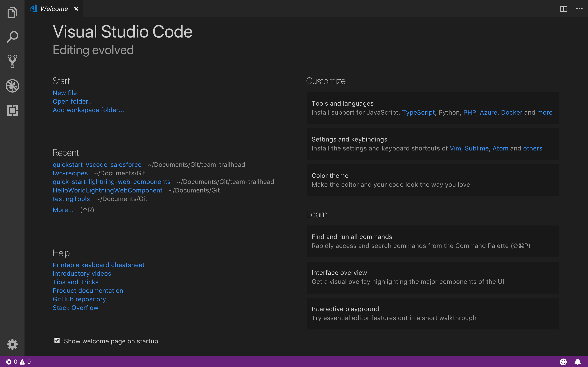The height and width of the screenshot is (367, 588).
Task: Click Tools and languages section
Action: tap(433, 108)
